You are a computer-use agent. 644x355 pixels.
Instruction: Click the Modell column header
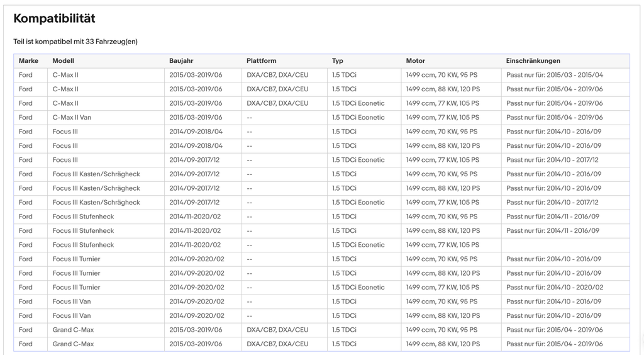point(64,61)
